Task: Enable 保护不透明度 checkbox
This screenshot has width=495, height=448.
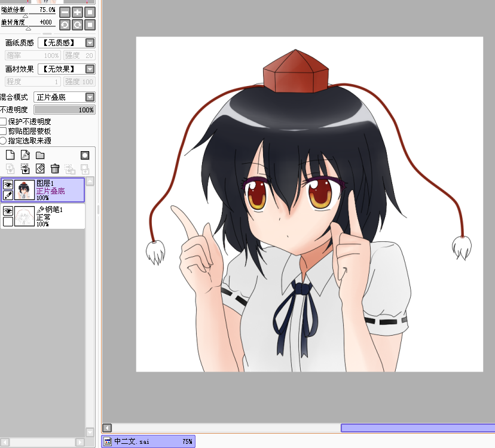Action: (x=3, y=121)
